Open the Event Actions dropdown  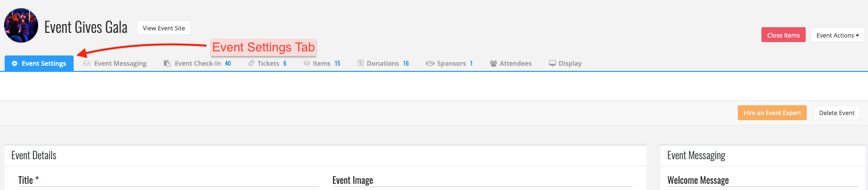click(837, 35)
